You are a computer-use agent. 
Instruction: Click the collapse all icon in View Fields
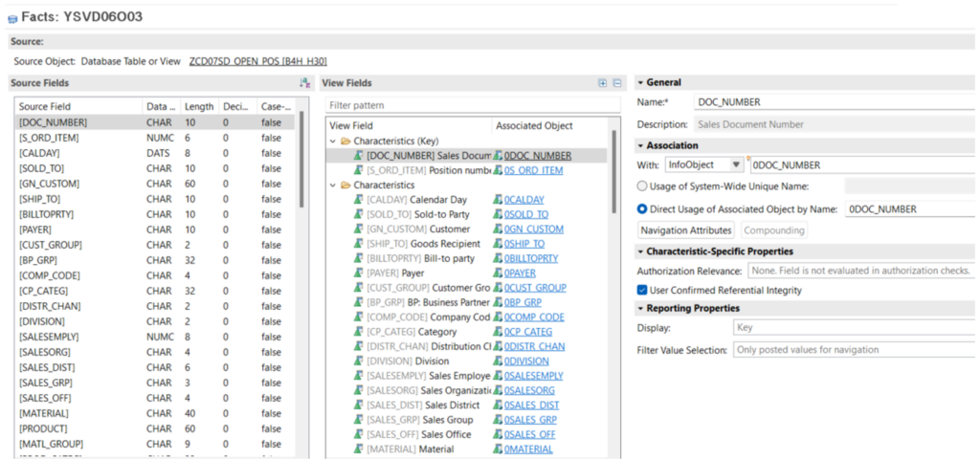[x=616, y=83]
